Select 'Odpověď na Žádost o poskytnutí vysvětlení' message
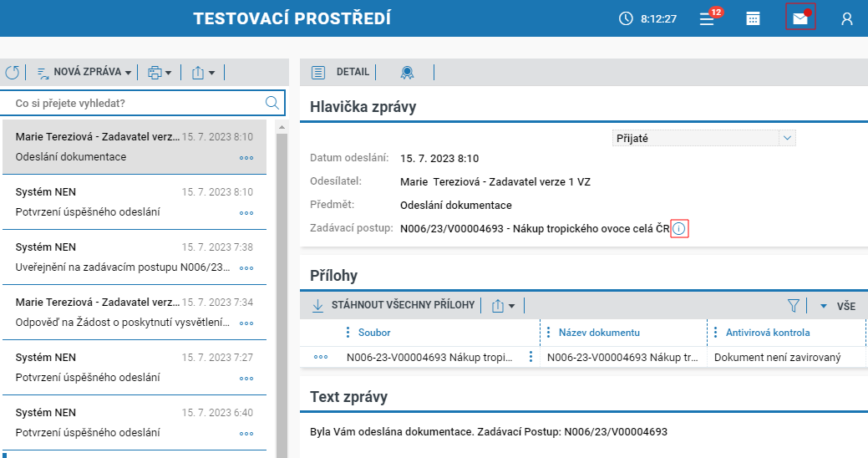The image size is (868, 458). 135,313
